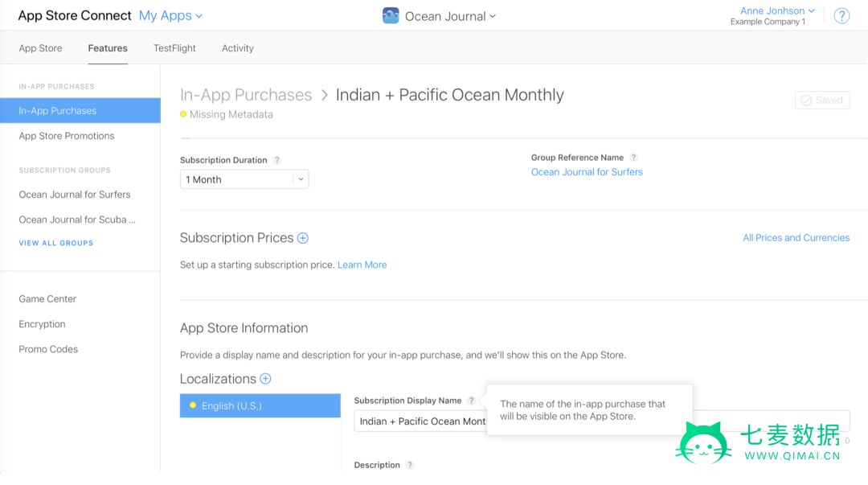Open Ocean Journal for Scuba sidebar group
868x485 pixels.
click(x=77, y=220)
